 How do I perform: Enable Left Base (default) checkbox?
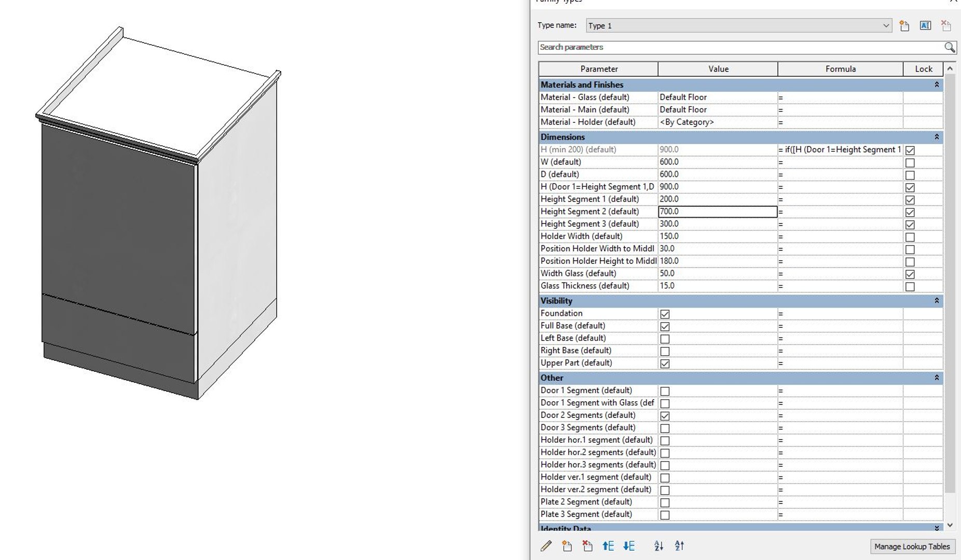pos(665,339)
